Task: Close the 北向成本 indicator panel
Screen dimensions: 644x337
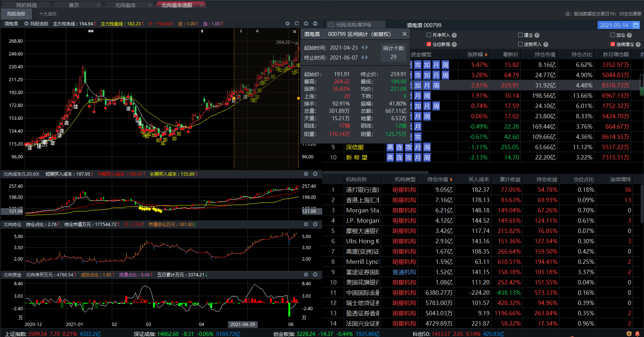Action: 315,174
